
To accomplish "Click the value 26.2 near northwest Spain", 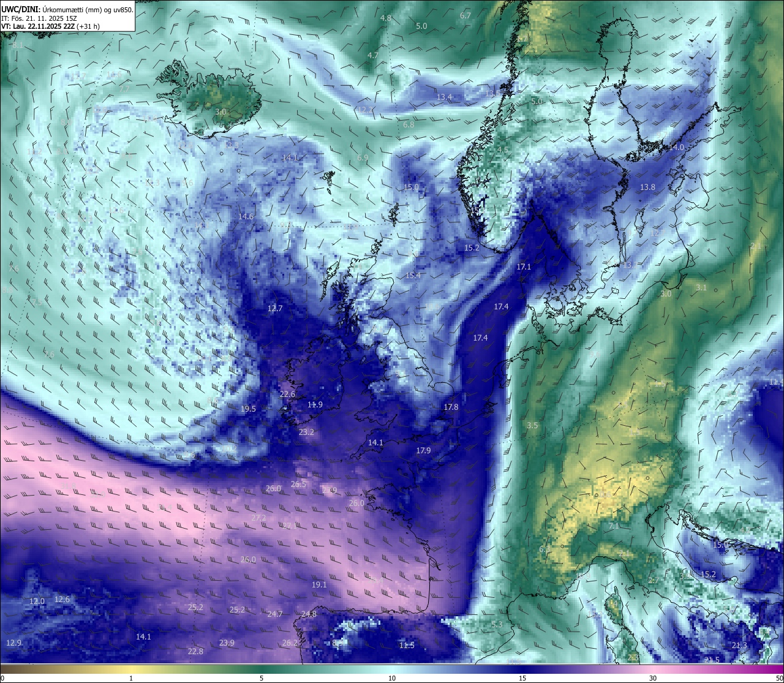I will [x=290, y=643].
